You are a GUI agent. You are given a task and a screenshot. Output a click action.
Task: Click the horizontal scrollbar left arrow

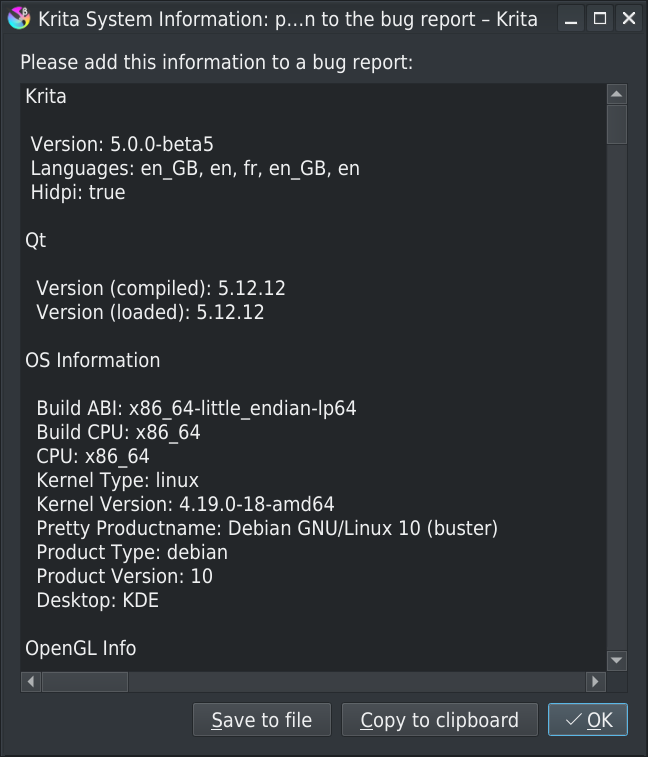click(x=31, y=682)
